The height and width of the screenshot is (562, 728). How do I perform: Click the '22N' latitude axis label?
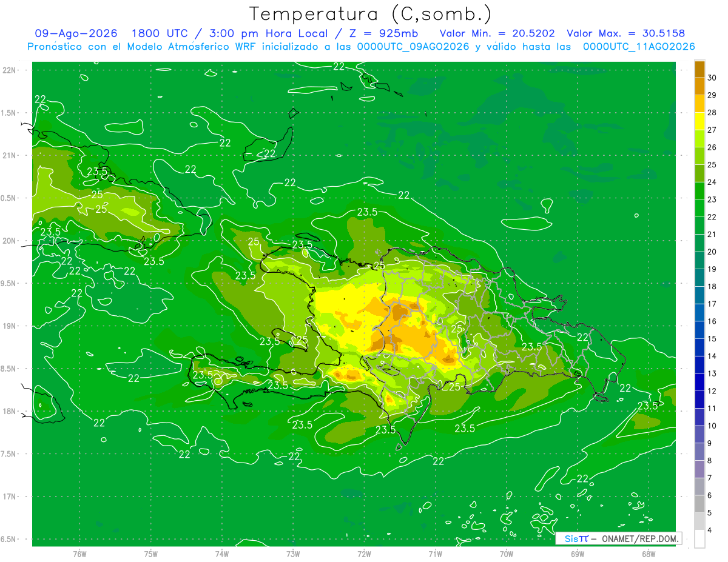click(x=10, y=70)
